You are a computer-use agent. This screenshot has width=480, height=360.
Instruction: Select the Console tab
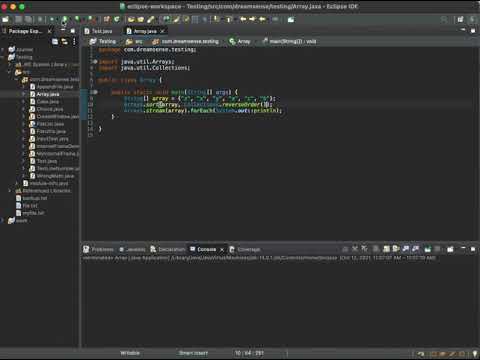pos(203,249)
